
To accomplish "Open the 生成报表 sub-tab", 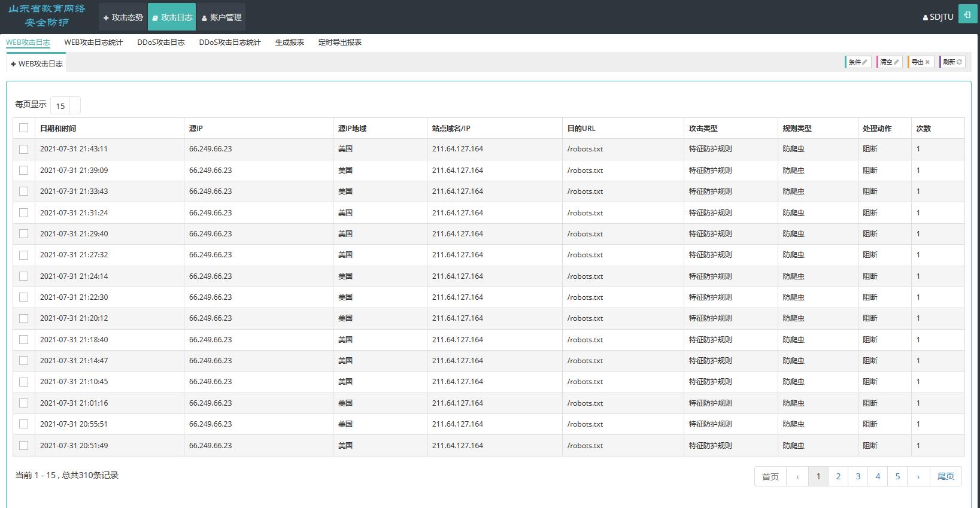I will coord(290,42).
